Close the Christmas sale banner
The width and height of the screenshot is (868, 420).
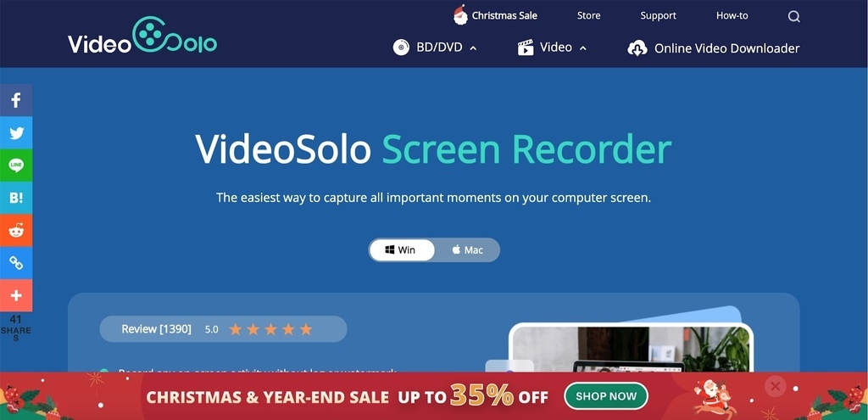point(775,386)
